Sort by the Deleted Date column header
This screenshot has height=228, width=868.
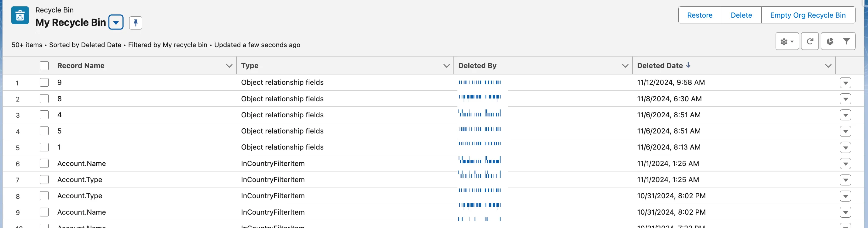tap(660, 66)
